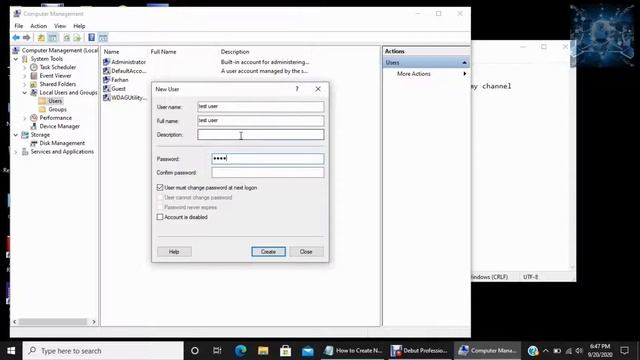
Task: Open the More Actions submenu arrow
Action: pyautogui.click(x=464, y=74)
